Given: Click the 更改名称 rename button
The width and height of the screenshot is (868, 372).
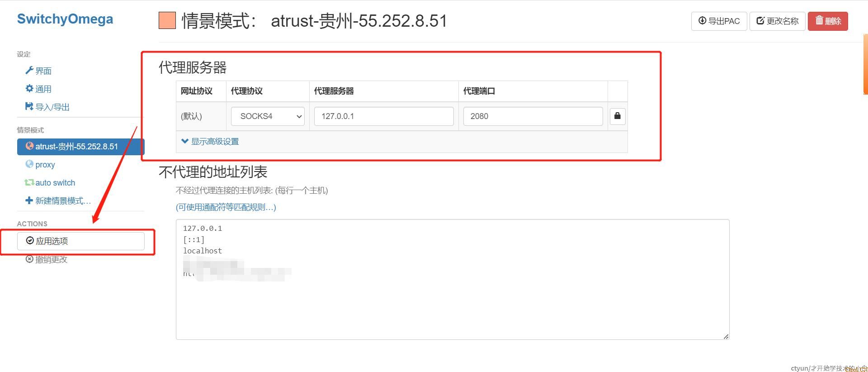Looking at the screenshot, I should 777,21.
